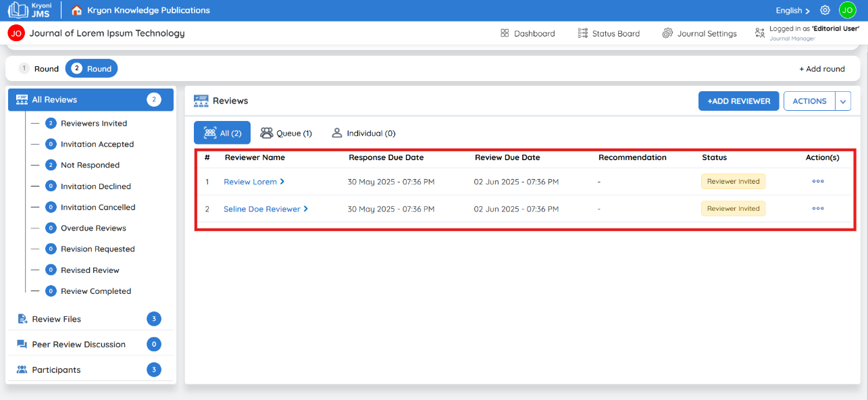The height and width of the screenshot is (400, 868).
Task: Filter by Invitation Declined
Action: click(96, 186)
